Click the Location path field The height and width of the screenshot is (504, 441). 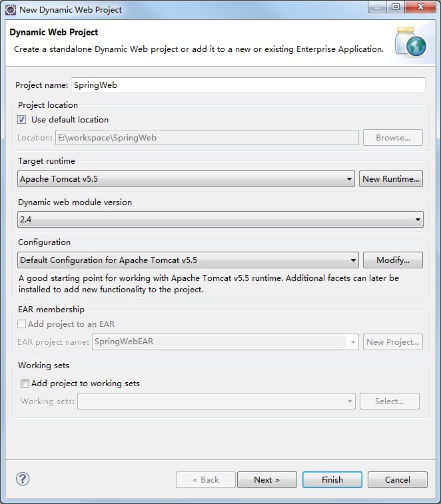(207, 138)
